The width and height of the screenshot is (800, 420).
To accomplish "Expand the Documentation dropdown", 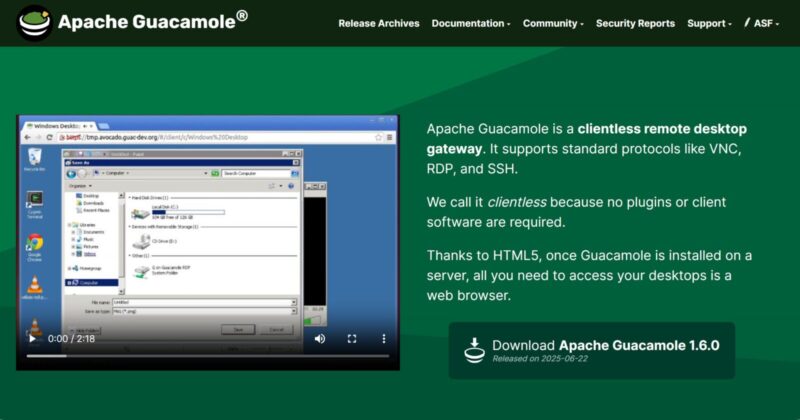I will (x=470, y=23).
